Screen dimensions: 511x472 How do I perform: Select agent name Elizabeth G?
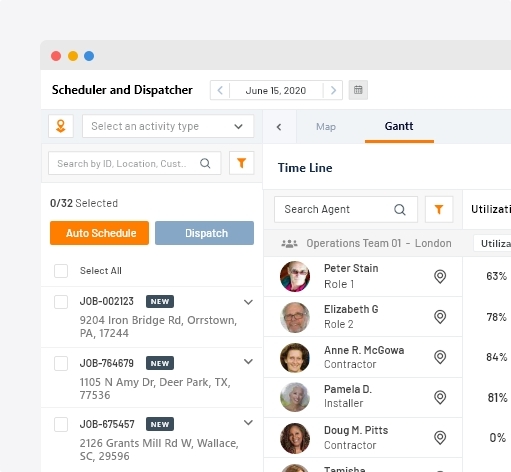[351, 309]
